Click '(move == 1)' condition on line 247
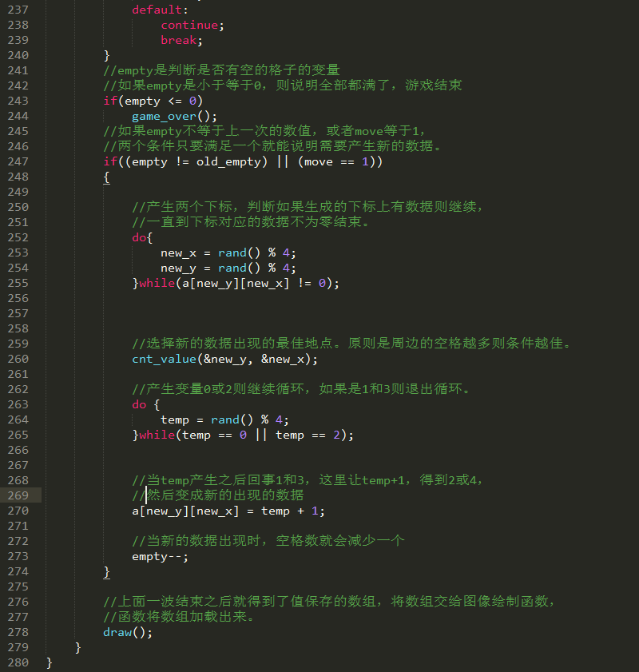This screenshot has height=672, width=639. 336,162
